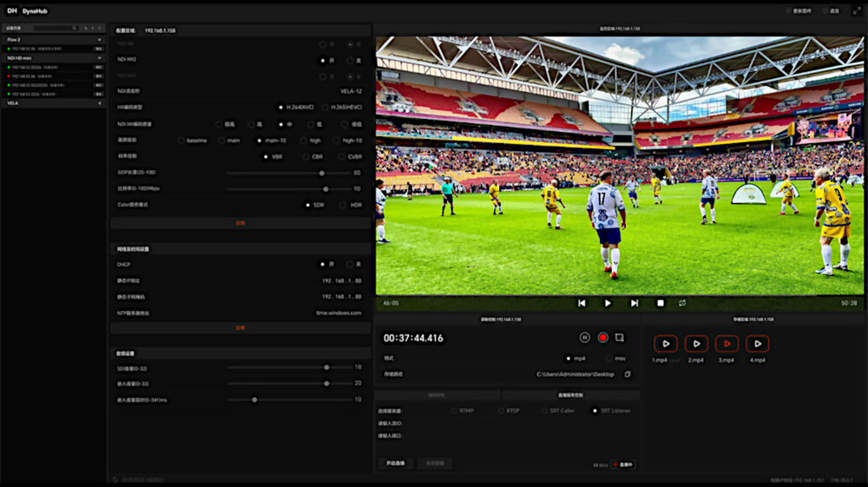The image size is (868, 487).
Task: Switch to the left tab of the streaming panel
Action: pos(437,395)
